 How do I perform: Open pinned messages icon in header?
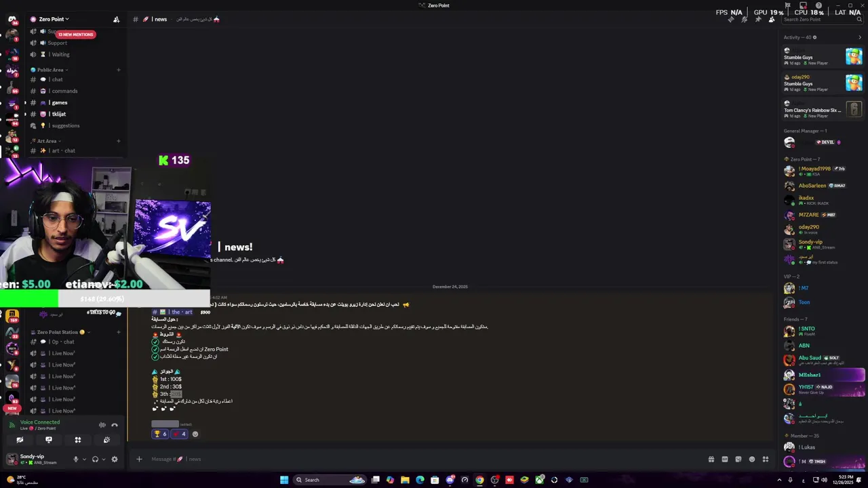tap(757, 19)
